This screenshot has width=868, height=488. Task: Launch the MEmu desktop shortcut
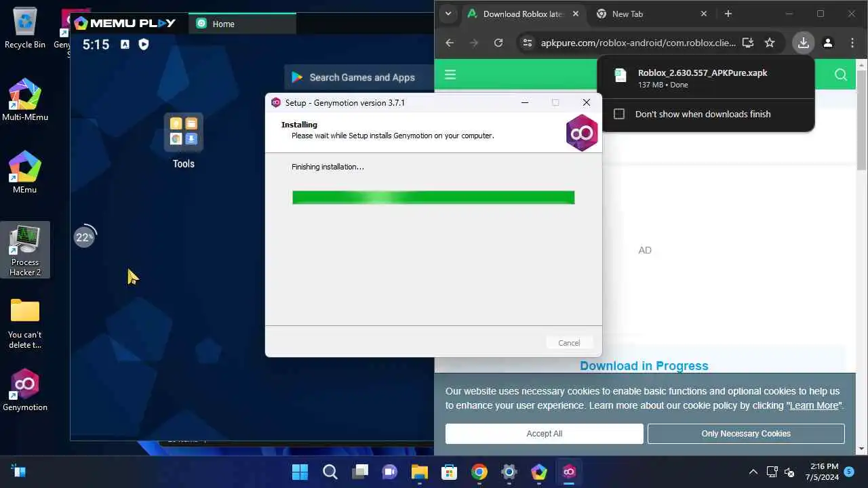25,172
